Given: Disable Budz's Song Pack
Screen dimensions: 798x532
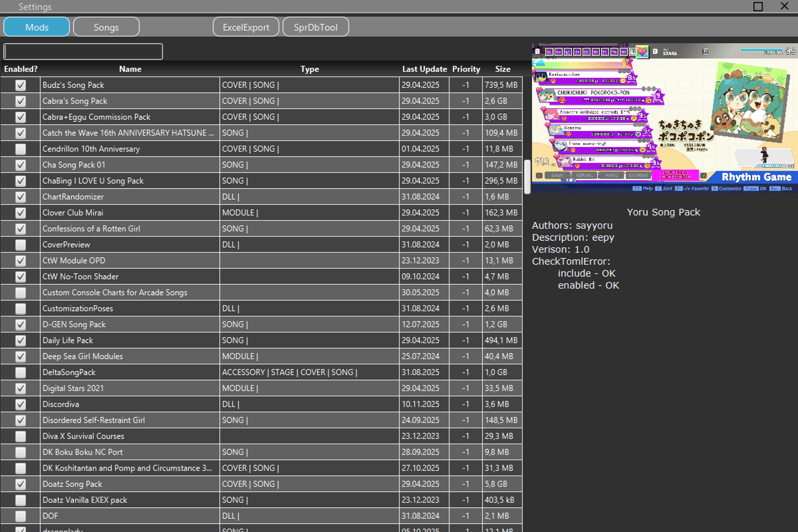Looking at the screenshot, I should click(x=20, y=85).
